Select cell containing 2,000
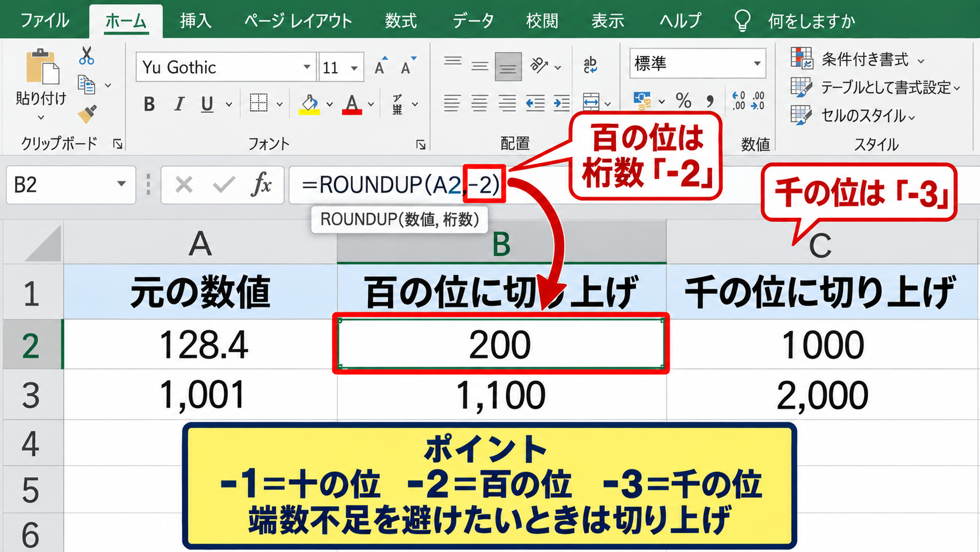 (x=823, y=395)
